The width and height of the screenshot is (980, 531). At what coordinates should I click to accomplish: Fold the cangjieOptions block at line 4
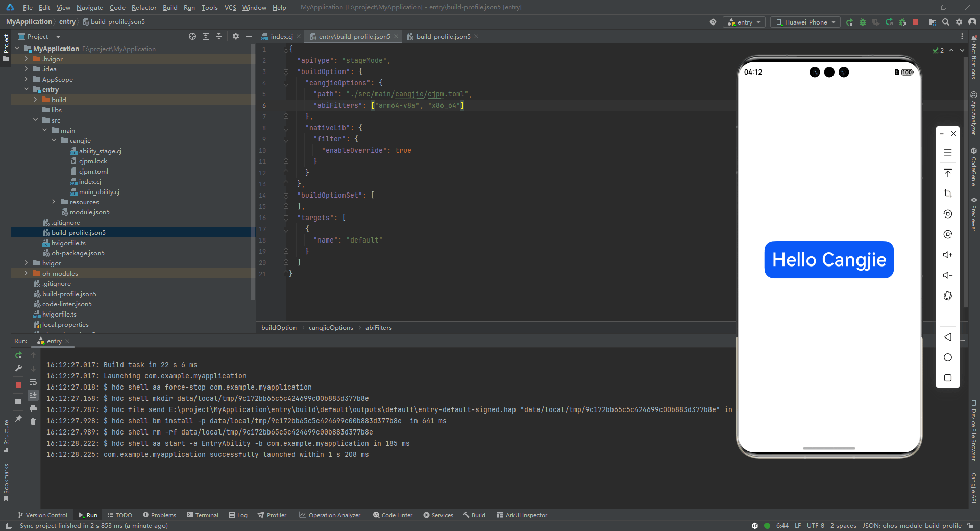[x=286, y=83]
